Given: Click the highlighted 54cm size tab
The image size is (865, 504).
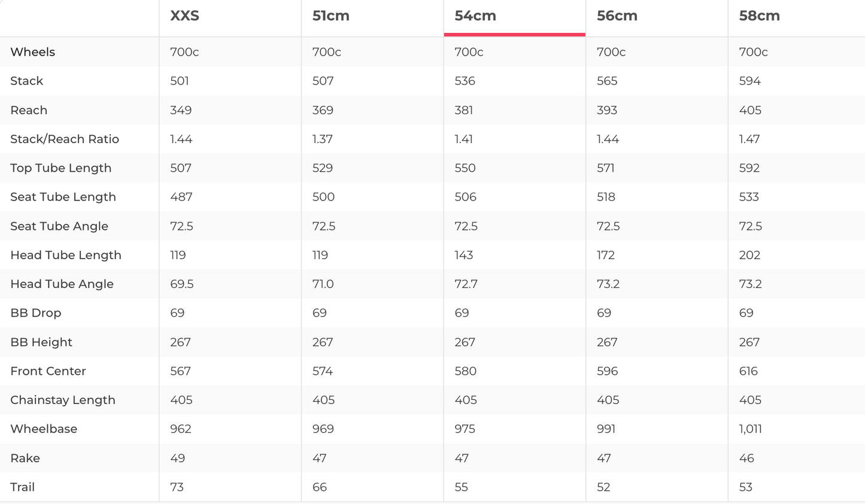Looking at the screenshot, I should point(475,16).
